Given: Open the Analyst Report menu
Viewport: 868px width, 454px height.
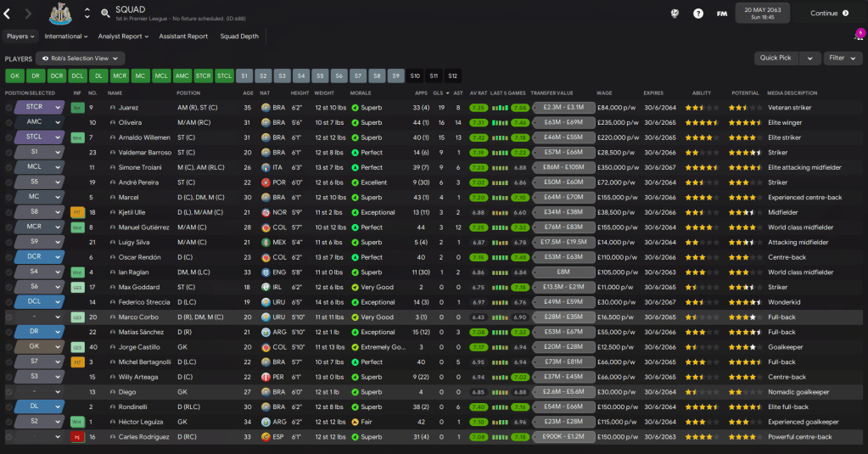Looking at the screenshot, I should point(123,36).
